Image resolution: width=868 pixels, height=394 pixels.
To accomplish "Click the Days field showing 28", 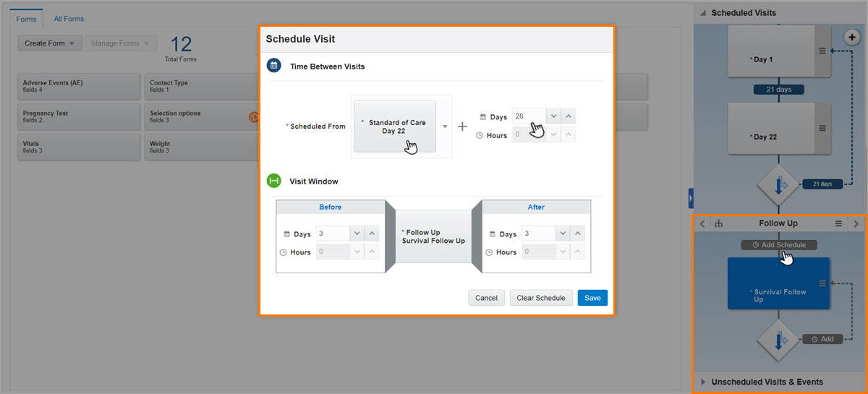I will (x=528, y=116).
